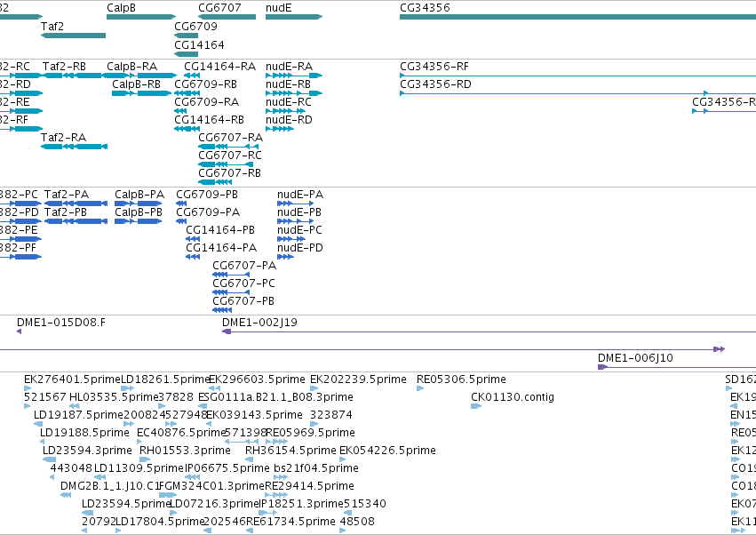Select transcript nudE-RA
756x535 pixels.
[290, 66]
